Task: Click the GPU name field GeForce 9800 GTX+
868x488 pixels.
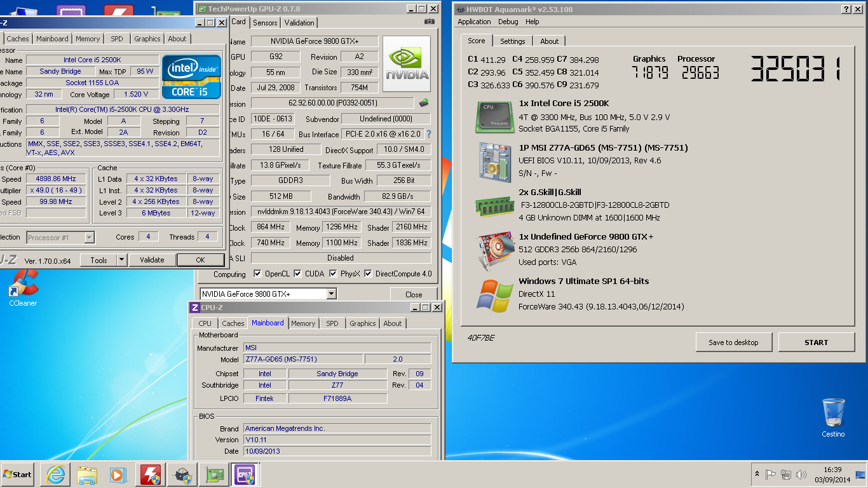Action: pos(315,41)
